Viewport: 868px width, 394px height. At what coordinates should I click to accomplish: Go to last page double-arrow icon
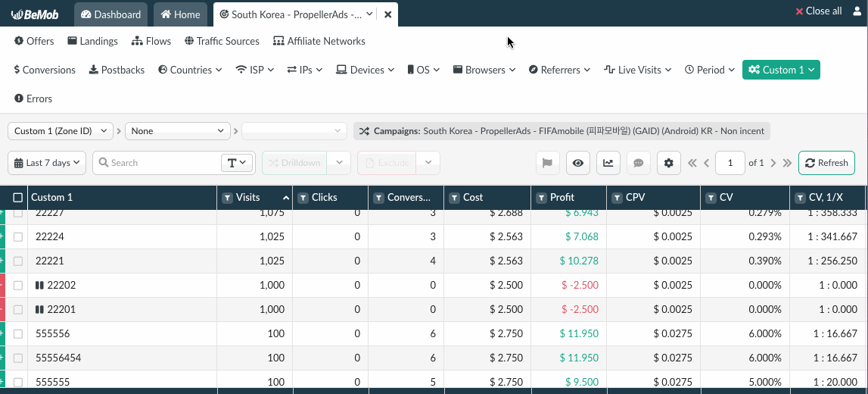click(x=788, y=163)
